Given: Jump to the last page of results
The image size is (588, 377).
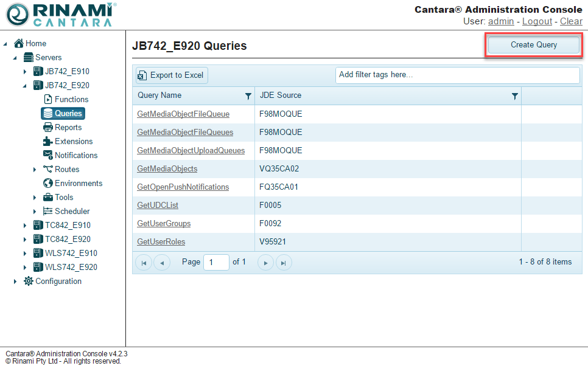Looking at the screenshot, I should [x=284, y=263].
